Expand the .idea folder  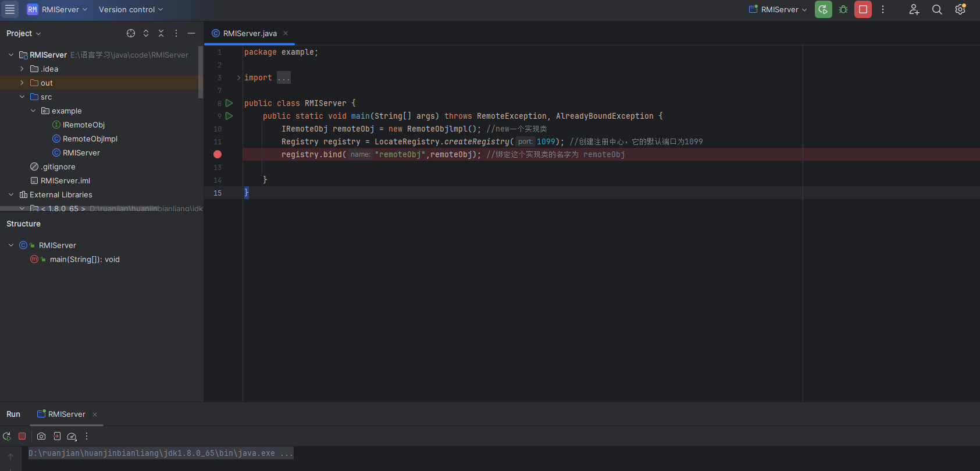22,69
